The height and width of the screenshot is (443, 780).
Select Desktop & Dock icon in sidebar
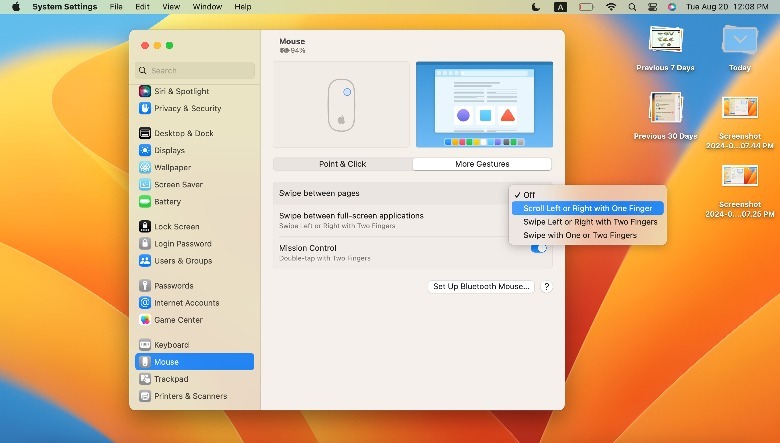coord(145,133)
